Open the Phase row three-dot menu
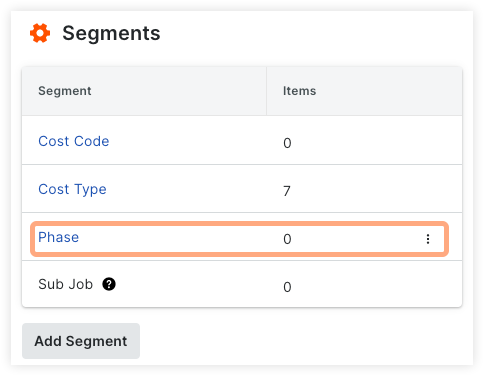This screenshot has height=376, width=484. [428, 239]
